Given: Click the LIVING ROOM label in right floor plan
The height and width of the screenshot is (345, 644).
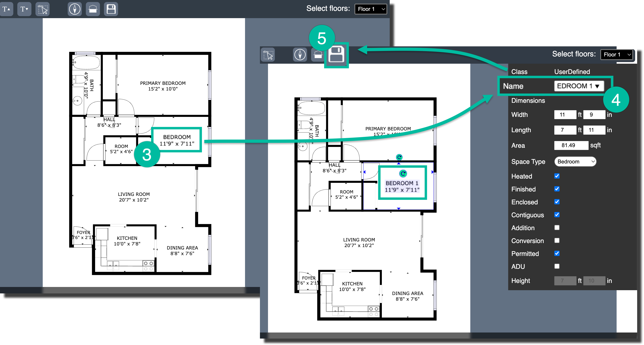Looking at the screenshot, I should point(359,242).
